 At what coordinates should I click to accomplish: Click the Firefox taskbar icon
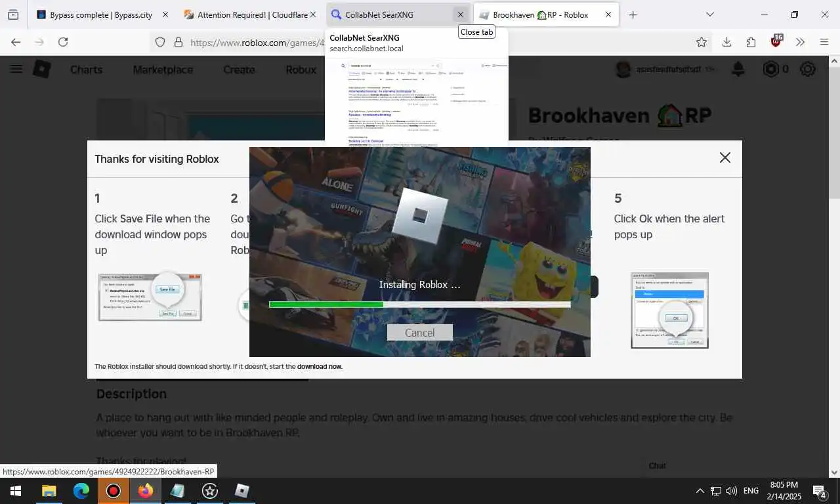click(146, 491)
